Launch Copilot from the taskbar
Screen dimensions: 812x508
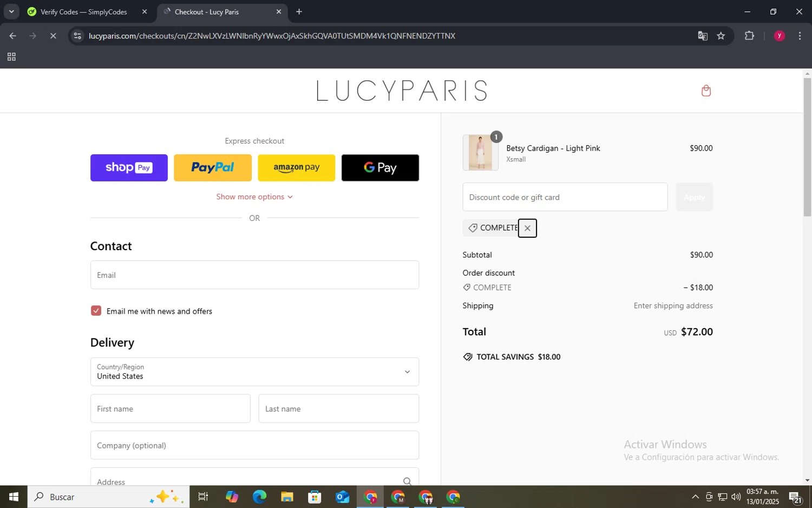tap(232, 497)
